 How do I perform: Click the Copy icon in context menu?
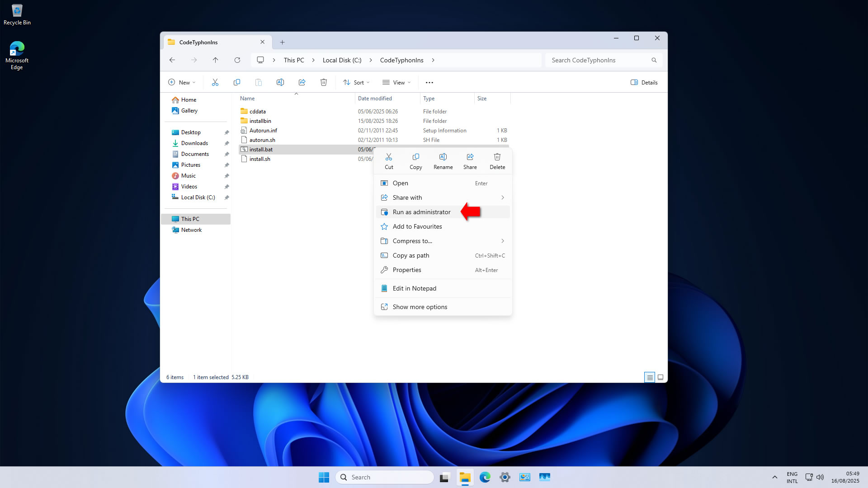(415, 161)
